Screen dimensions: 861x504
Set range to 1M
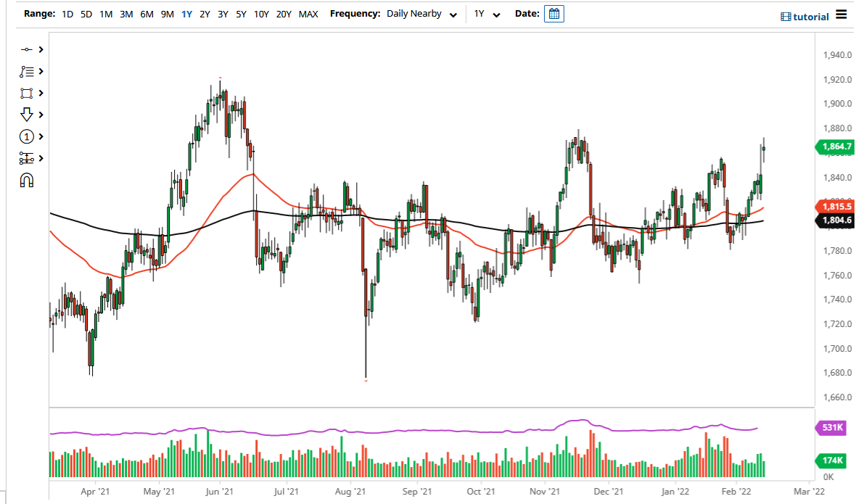click(106, 15)
